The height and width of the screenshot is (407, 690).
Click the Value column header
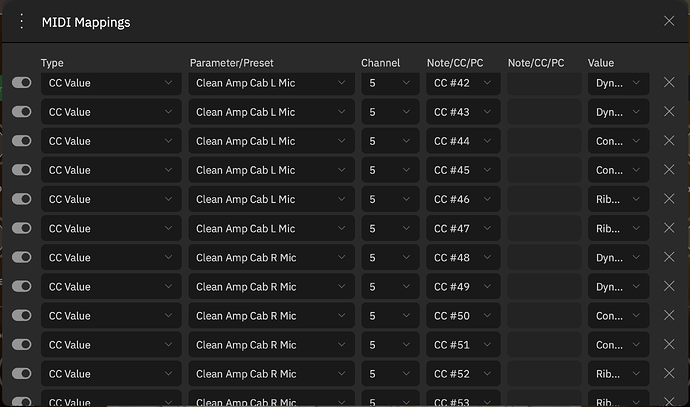click(601, 63)
